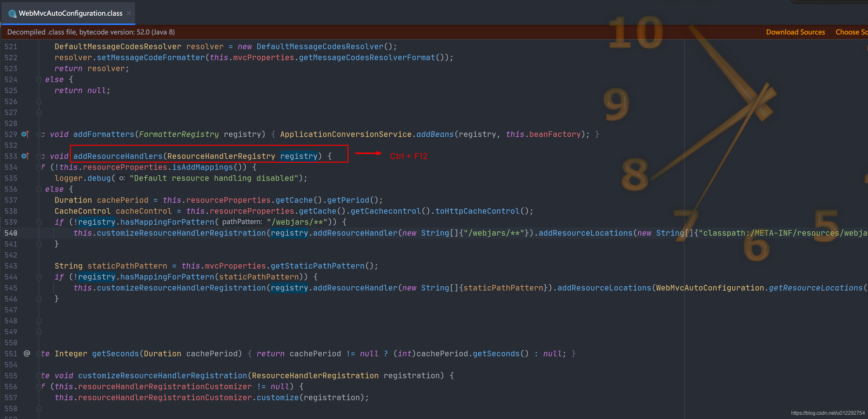Select the WebMvcAutoConfiguration.class editor tab
Screen dimensions: 868x419
(71, 13)
